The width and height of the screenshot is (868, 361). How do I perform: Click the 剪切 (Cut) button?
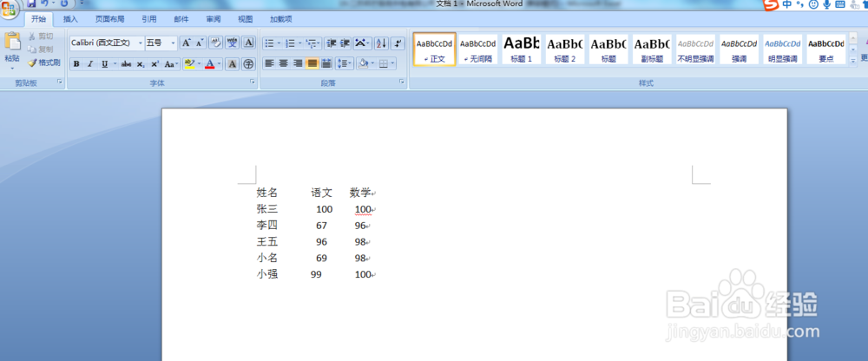click(x=41, y=36)
